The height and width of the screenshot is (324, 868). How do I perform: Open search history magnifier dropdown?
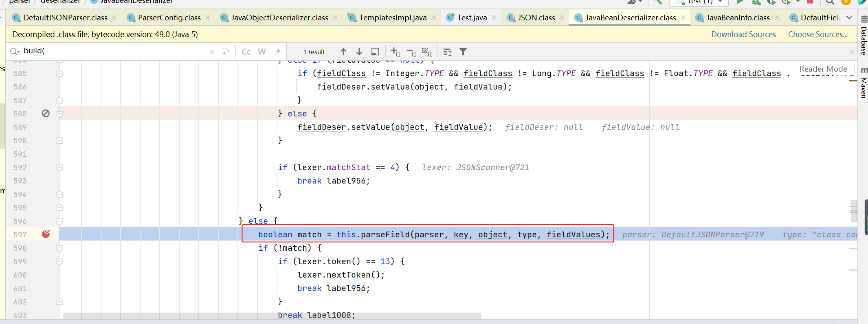tap(15, 52)
